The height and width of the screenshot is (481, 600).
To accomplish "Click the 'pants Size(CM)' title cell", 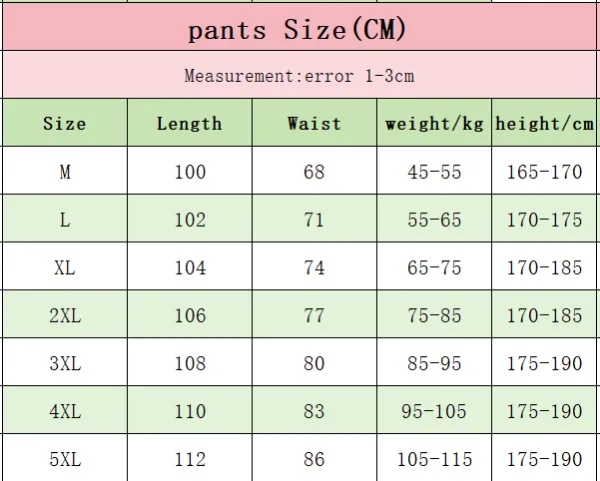I will click(x=299, y=27).
